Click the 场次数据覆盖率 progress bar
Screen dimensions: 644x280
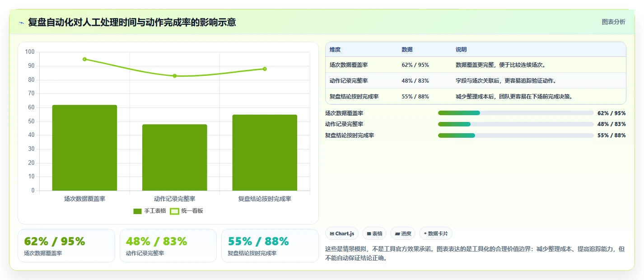pyautogui.click(x=516, y=113)
